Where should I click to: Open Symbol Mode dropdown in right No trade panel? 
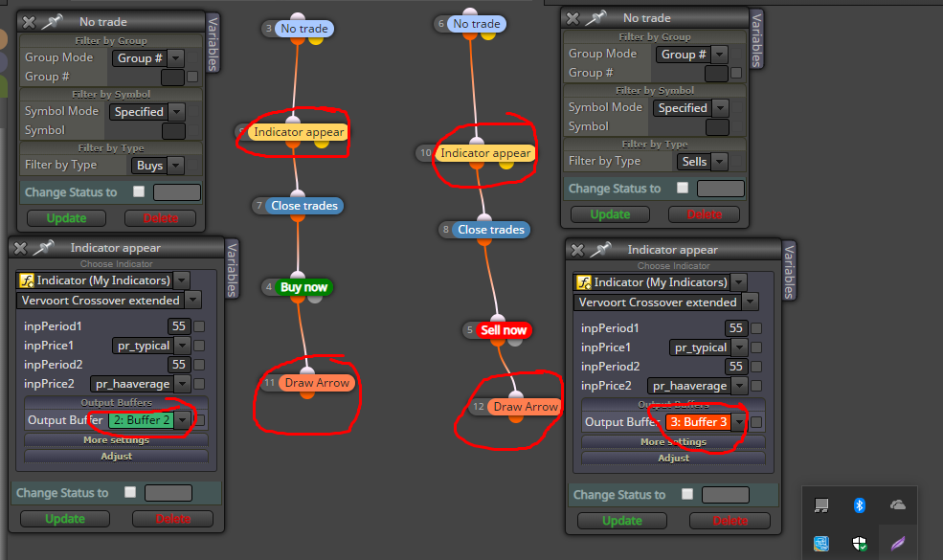tap(690, 108)
